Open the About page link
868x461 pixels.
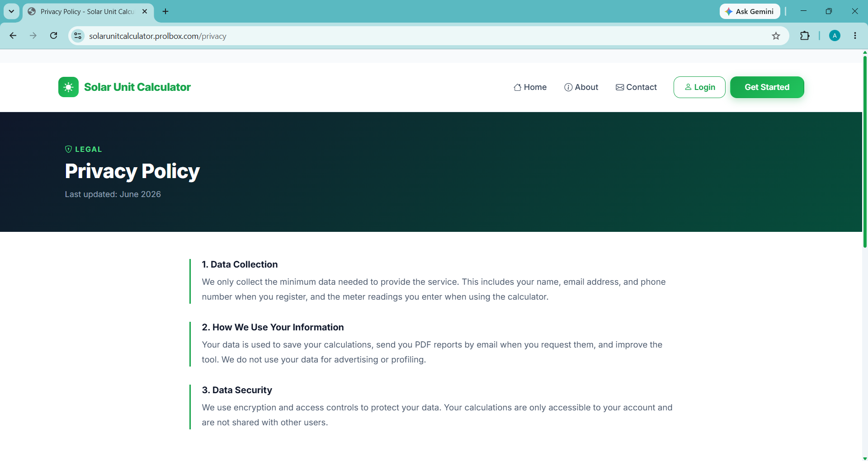[581, 87]
